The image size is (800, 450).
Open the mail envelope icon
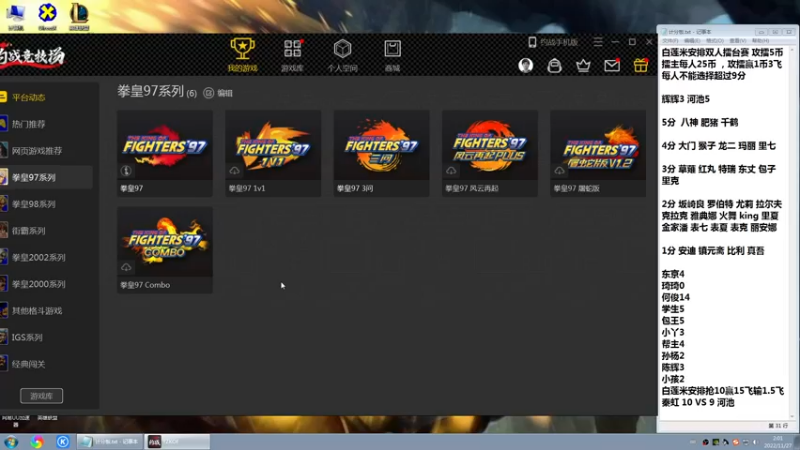[x=612, y=65]
